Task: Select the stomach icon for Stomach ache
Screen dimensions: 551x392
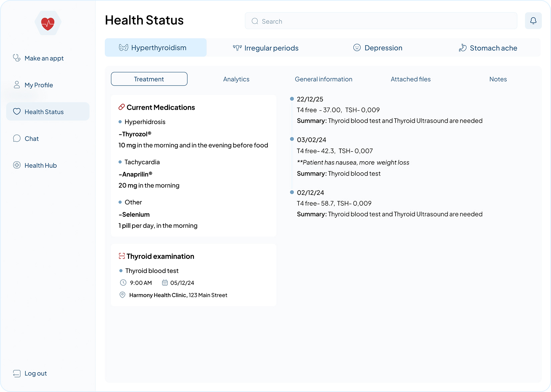Action: pyautogui.click(x=463, y=47)
